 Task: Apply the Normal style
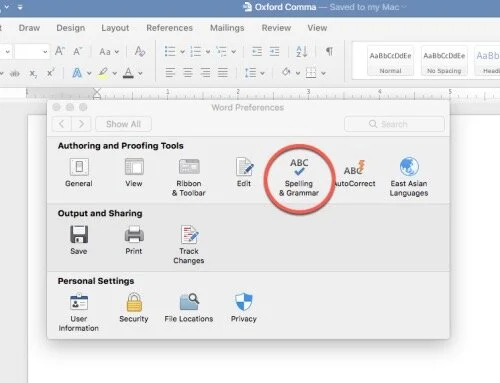(390, 61)
